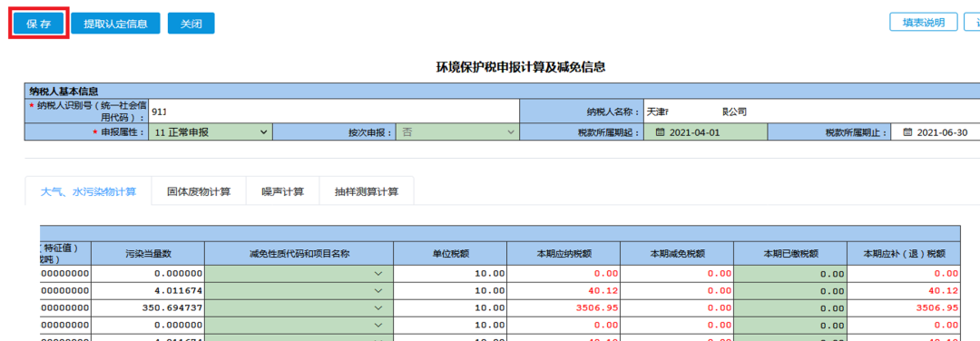Viewport: 980px width, 341px height.
Task: Open 减免性质代码 dropdown in 4.011674 row
Action: click(377, 291)
